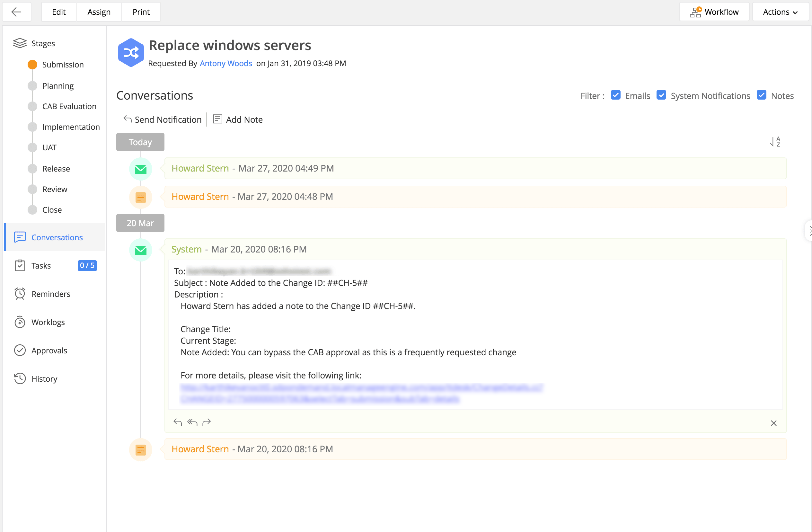Click the back arrow icon

[16, 12]
